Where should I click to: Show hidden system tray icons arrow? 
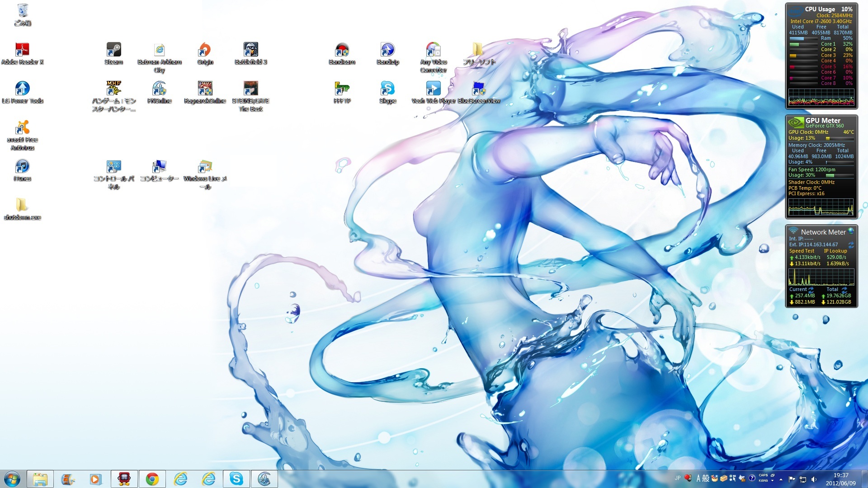781,479
